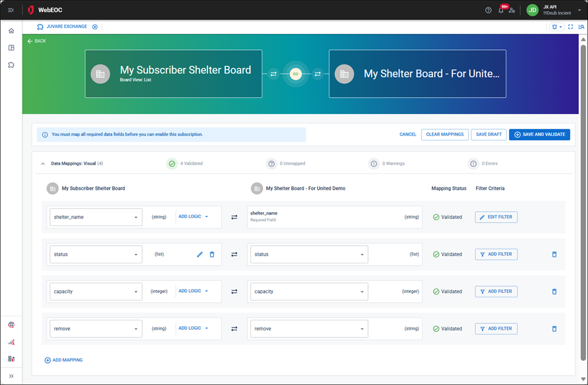
Task: Open ADD LOGIC for remove row
Action: 193,328
